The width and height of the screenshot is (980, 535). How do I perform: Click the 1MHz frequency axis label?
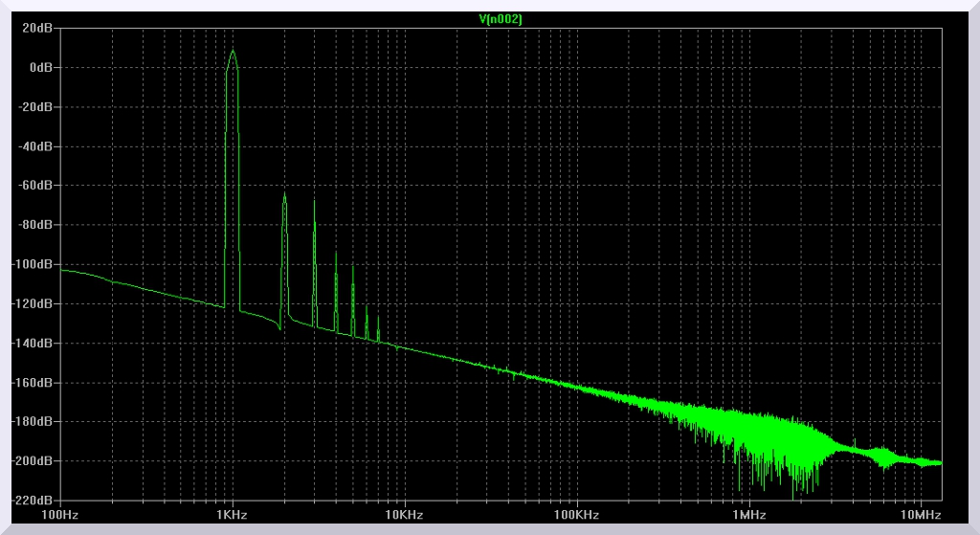748,514
